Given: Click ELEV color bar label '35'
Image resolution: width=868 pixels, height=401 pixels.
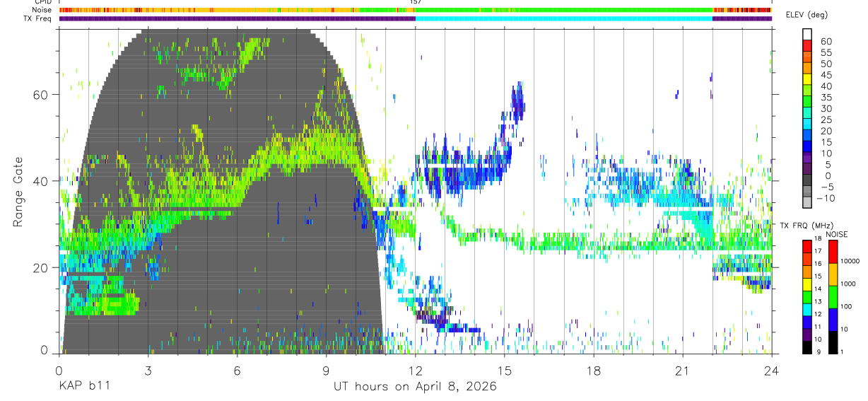Looking at the screenshot, I should click(826, 98).
